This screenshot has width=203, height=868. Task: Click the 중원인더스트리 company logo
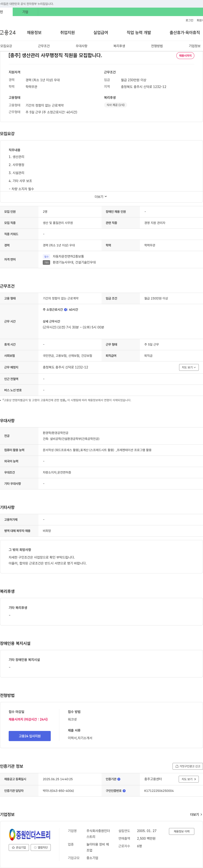point(30,834)
